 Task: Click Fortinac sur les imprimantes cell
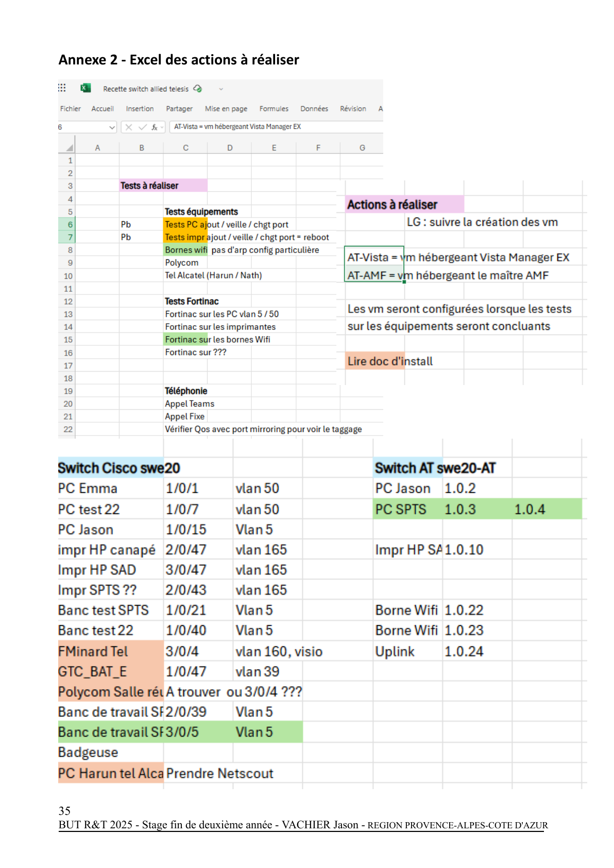pyautogui.click(x=220, y=327)
